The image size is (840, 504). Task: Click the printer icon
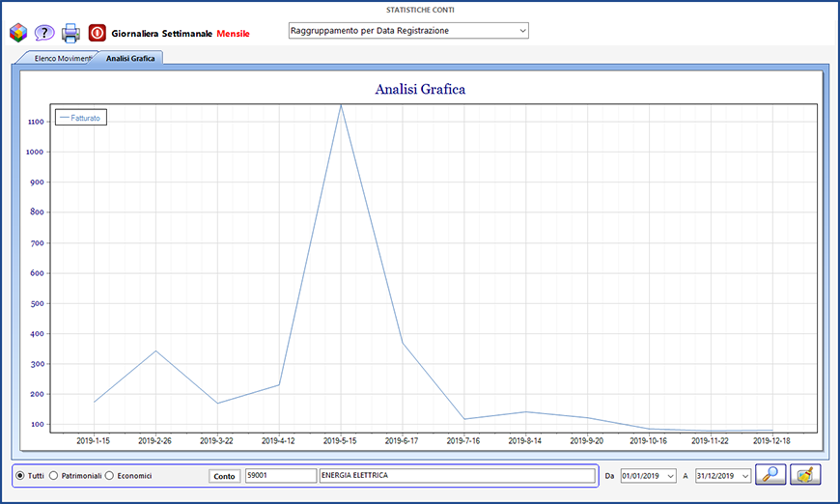[x=70, y=33]
